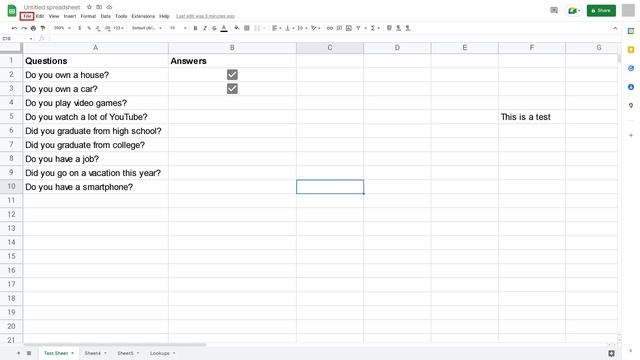Increase decimal places in toolbar
This screenshot has height=360, width=640.
coord(107,28)
